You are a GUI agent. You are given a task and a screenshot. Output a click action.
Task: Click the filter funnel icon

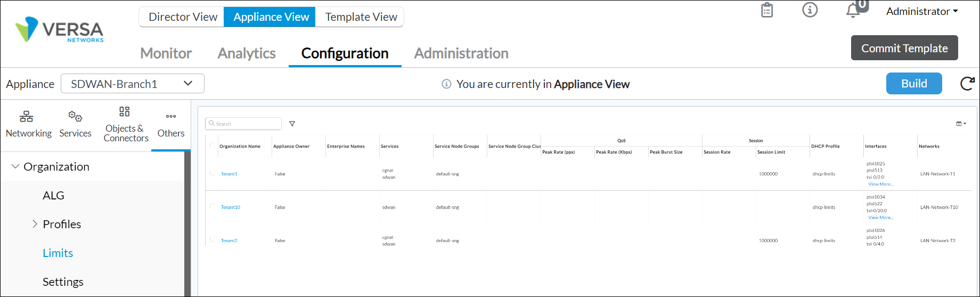coord(292,124)
